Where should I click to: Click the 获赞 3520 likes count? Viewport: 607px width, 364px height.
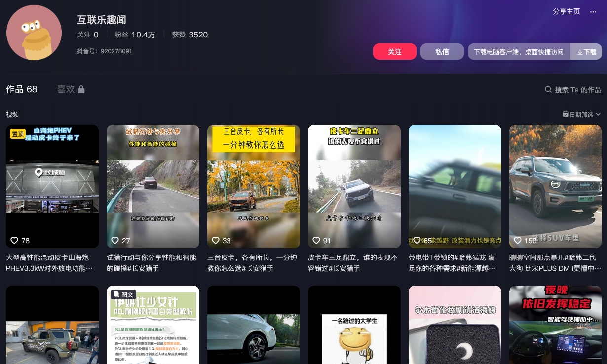(190, 35)
